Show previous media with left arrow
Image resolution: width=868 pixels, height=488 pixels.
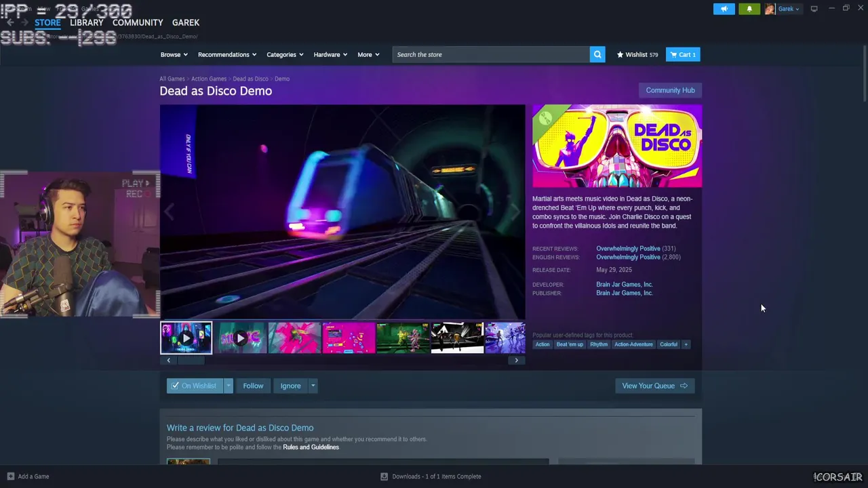click(168, 361)
